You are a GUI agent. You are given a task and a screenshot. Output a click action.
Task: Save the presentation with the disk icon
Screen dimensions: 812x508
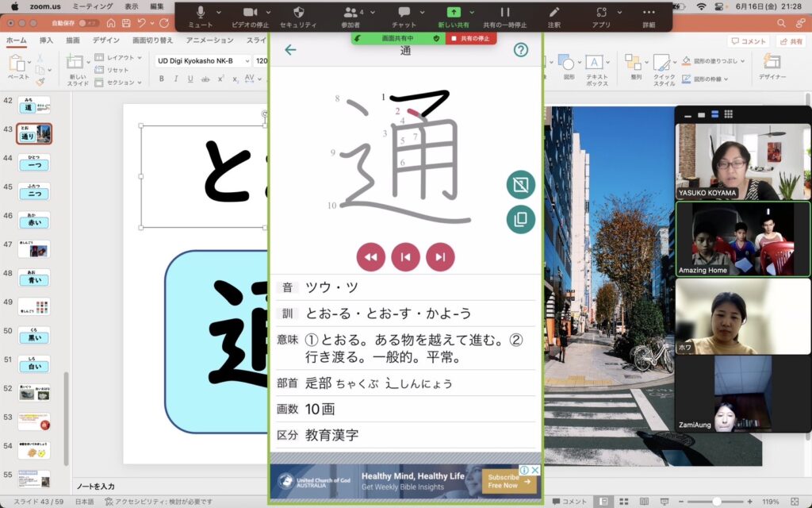click(x=126, y=23)
